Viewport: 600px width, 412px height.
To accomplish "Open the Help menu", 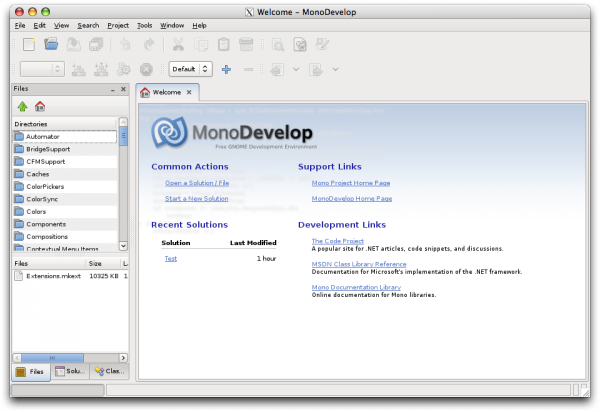I will click(199, 26).
